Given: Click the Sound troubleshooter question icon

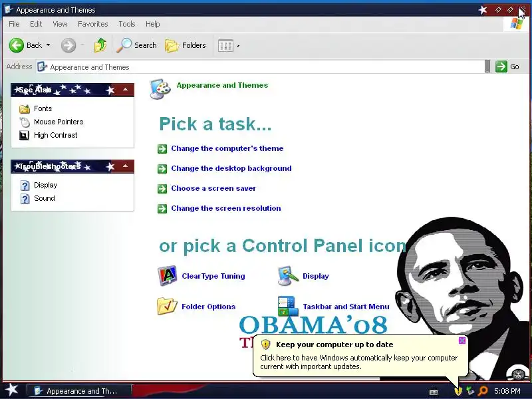Looking at the screenshot, I should tap(25, 199).
